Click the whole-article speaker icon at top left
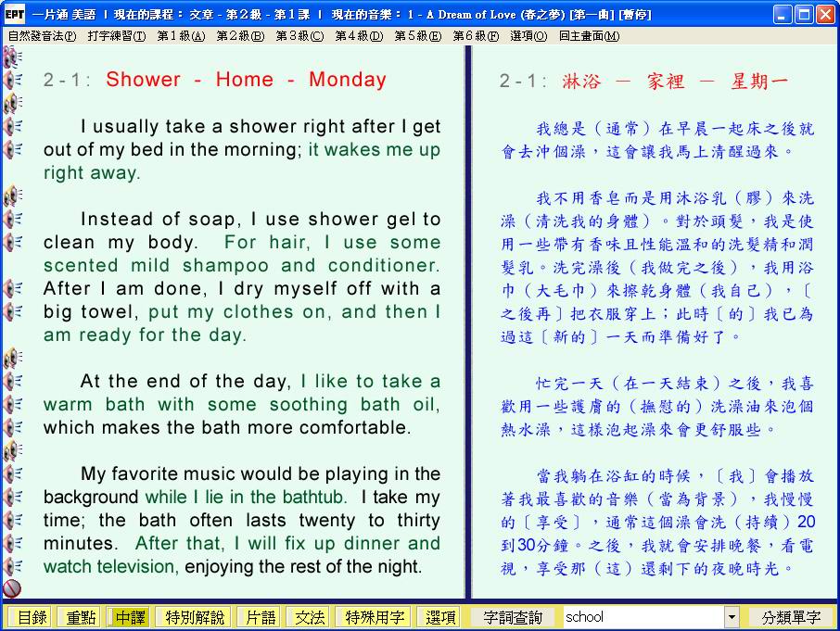 click(12, 57)
